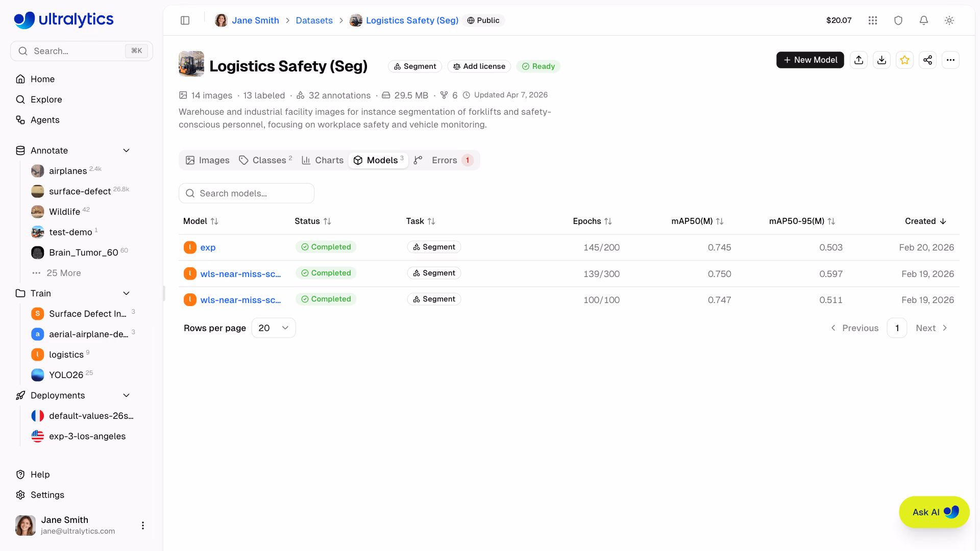Screen dimensions: 980x551
Task: Open the exp model link
Action: (x=208, y=247)
